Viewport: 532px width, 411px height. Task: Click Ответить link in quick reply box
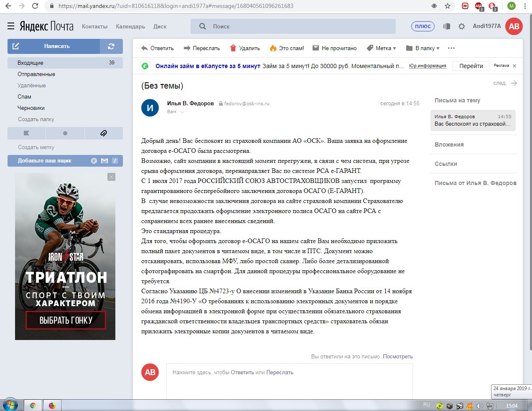tap(242, 373)
